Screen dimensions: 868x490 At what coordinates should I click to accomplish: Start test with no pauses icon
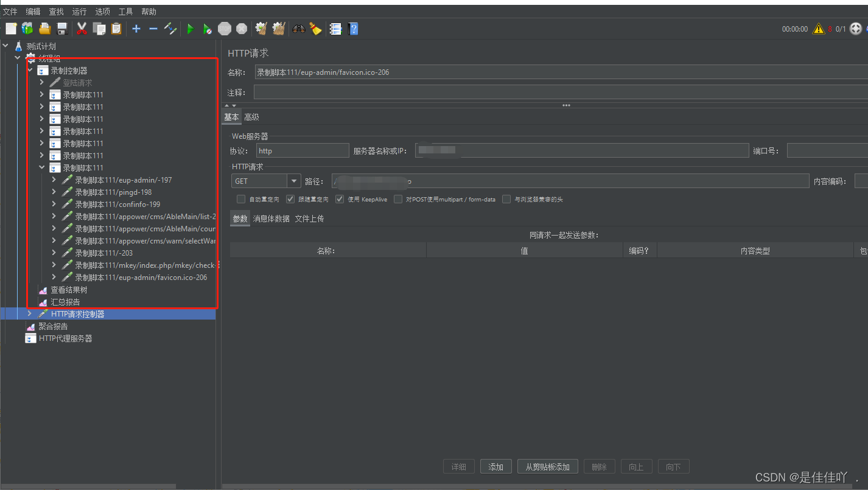208,29
